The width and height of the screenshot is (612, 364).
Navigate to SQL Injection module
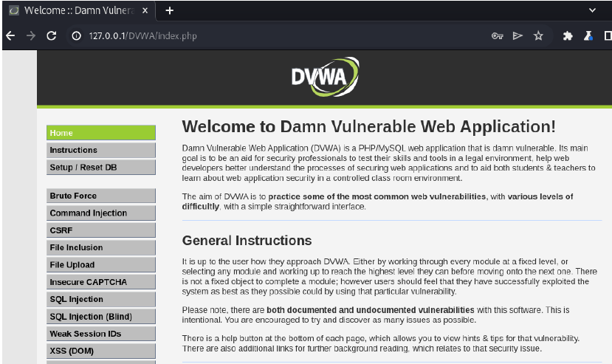click(x=100, y=299)
